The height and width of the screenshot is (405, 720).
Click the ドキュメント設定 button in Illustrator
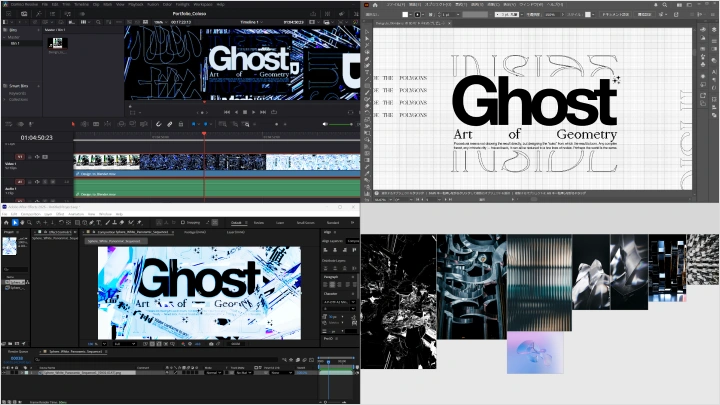click(x=615, y=14)
